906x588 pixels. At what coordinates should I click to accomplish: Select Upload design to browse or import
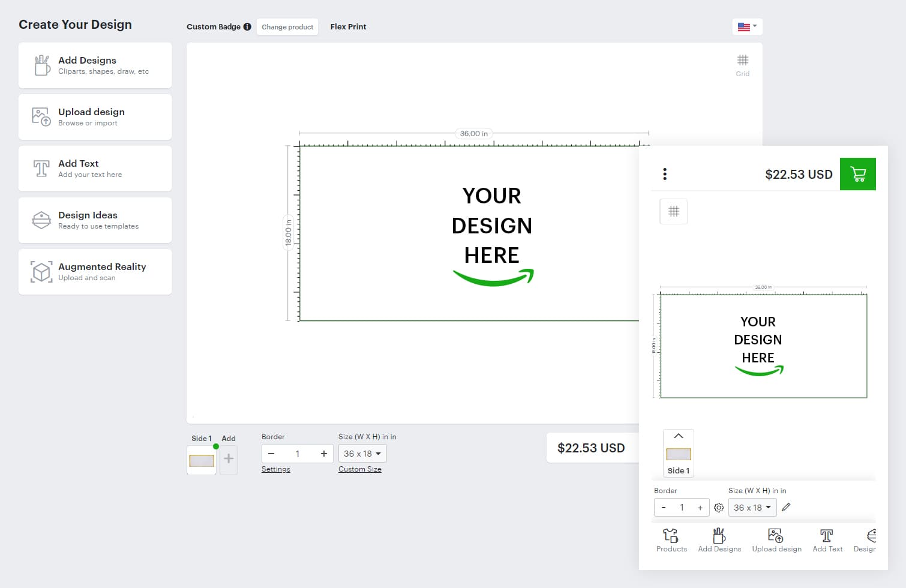(x=95, y=116)
